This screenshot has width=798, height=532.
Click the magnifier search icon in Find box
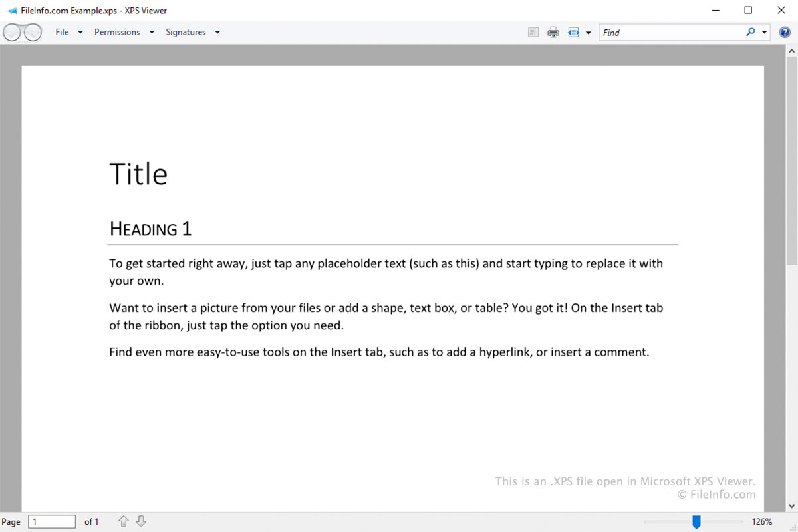pos(751,32)
